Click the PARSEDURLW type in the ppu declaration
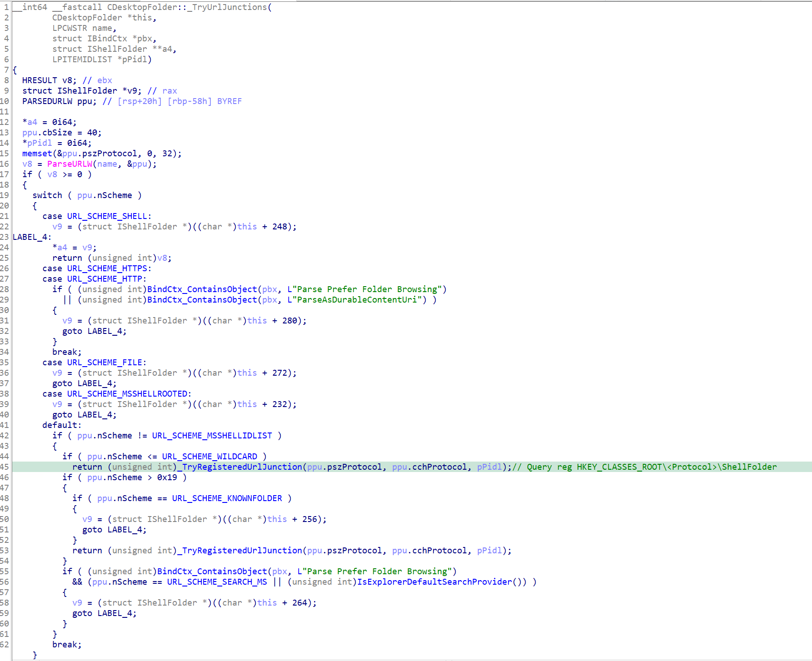 coord(47,101)
